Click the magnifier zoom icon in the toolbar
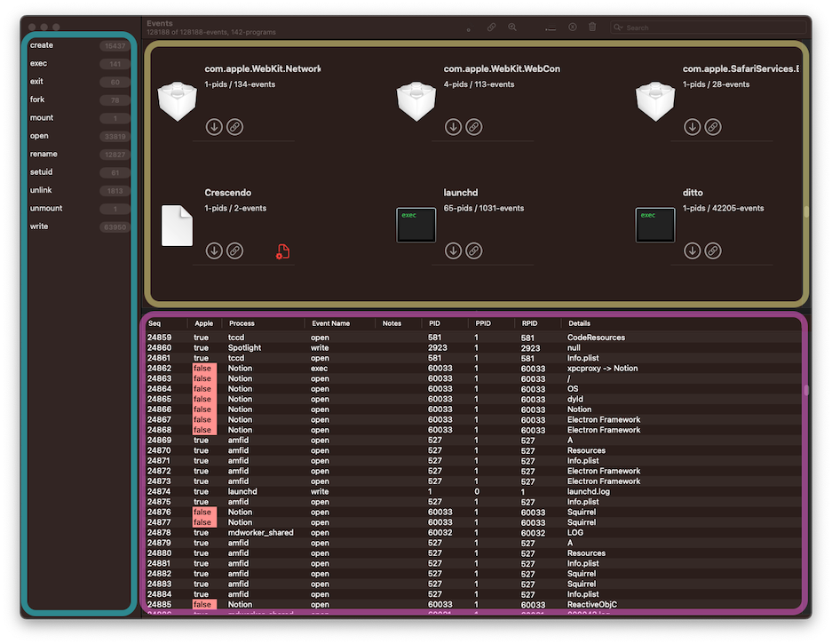 (x=512, y=27)
